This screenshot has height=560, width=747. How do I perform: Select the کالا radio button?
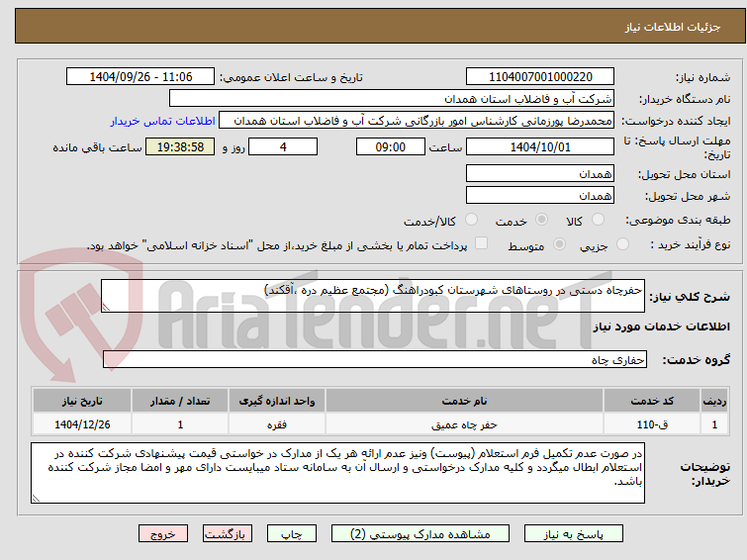(x=598, y=220)
